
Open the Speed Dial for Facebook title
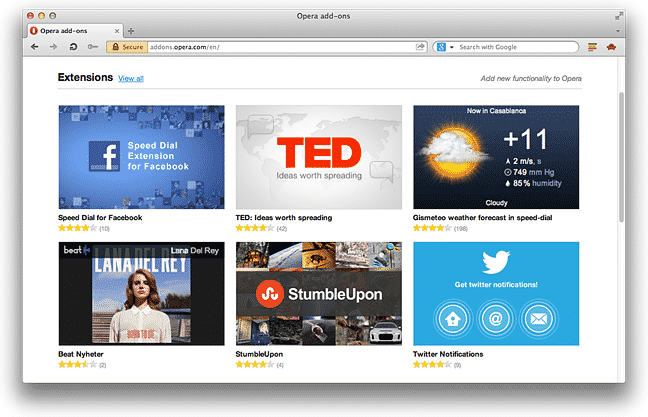pos(100,217)
